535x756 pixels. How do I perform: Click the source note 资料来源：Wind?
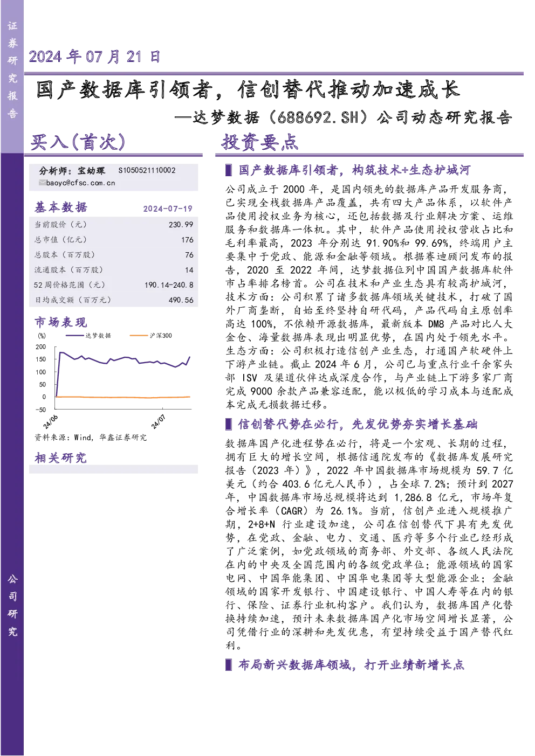tap(64, 438)
